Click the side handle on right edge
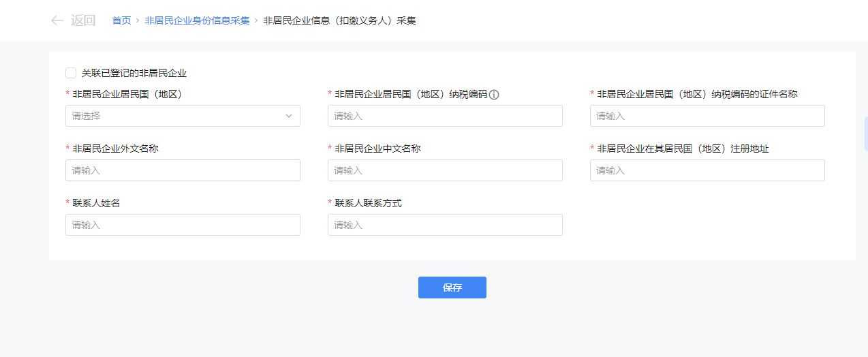868x357 pixels. (x=865, y=134)
